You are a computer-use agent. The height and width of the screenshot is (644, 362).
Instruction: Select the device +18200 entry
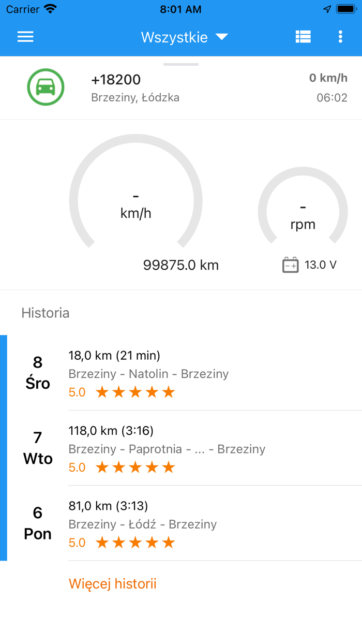115,79
